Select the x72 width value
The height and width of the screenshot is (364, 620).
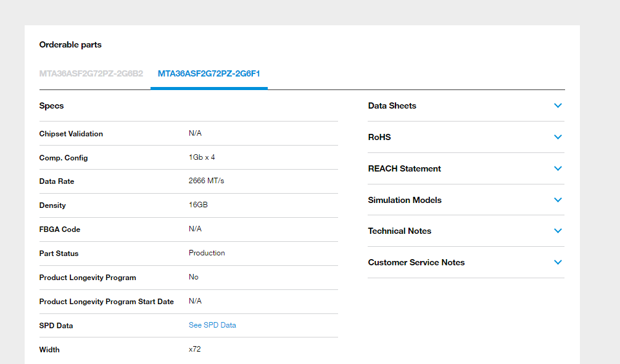194,349
